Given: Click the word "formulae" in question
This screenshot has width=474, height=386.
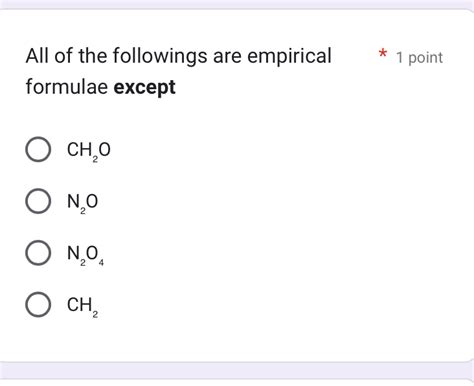Looking at the screenshot, I should tap(67, 87).
